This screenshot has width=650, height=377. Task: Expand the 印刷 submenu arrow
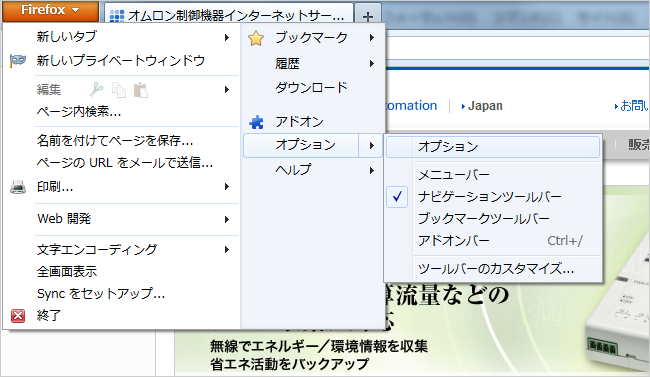(227, 187)
